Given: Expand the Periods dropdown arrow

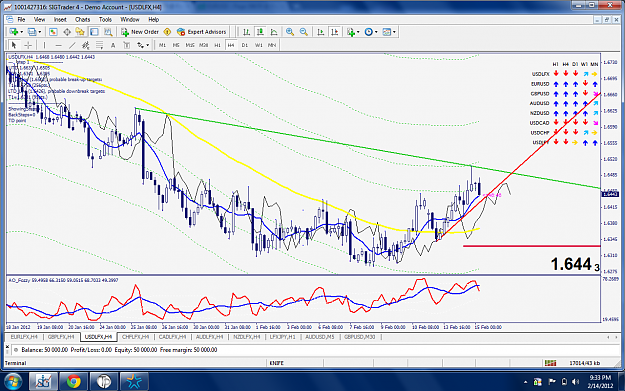Looking at the screenshot, I should coord(376,32).
